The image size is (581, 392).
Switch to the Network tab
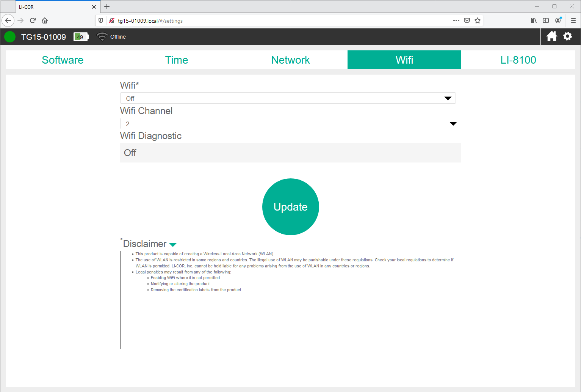pos(291,60)
